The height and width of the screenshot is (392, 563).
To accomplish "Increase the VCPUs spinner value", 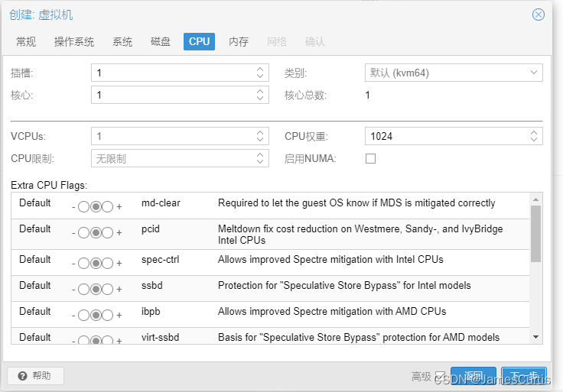I will pyautogui.click(x=260, y=132).
